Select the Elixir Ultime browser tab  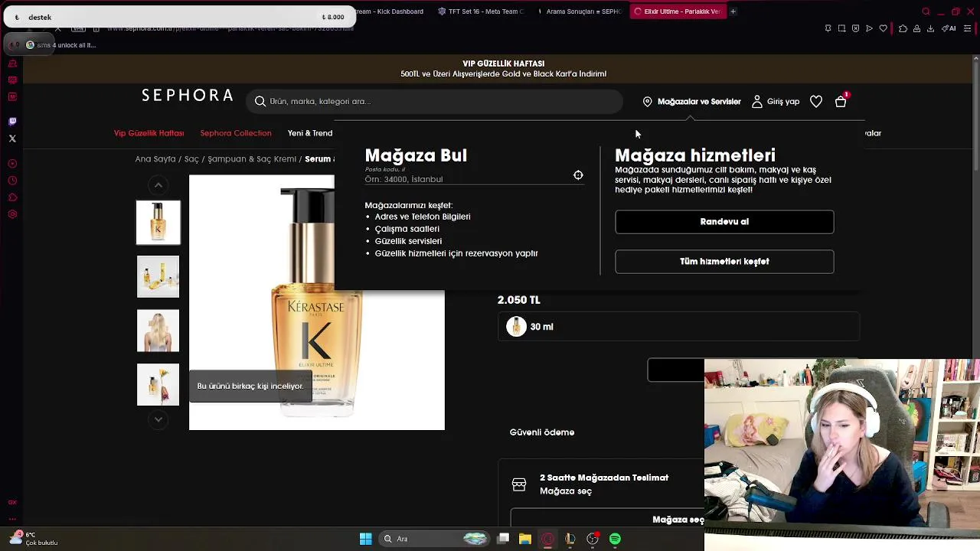pos(677,11)
